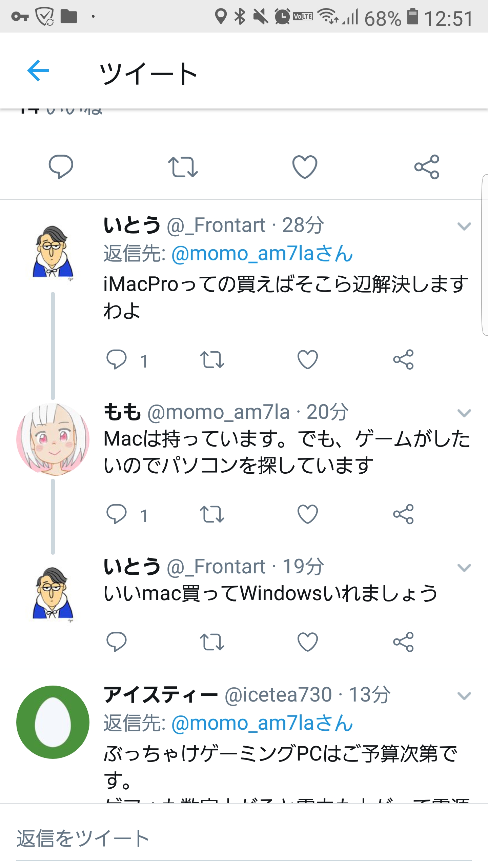Reply to the iMacPro tweet
The height and width of the screenshot is (868, 488).
click(117, 359)
